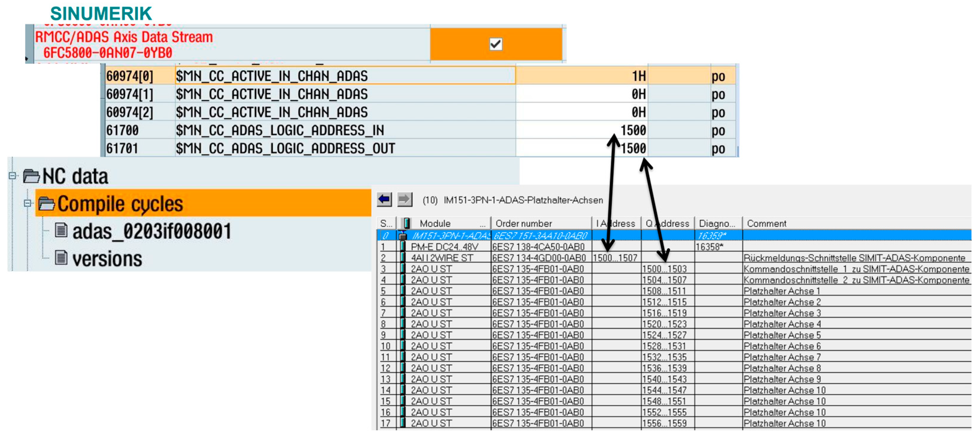The image size is (980, 440).
Task: Click the Compile cycles folder icon
Action: (x=46, y=204)
